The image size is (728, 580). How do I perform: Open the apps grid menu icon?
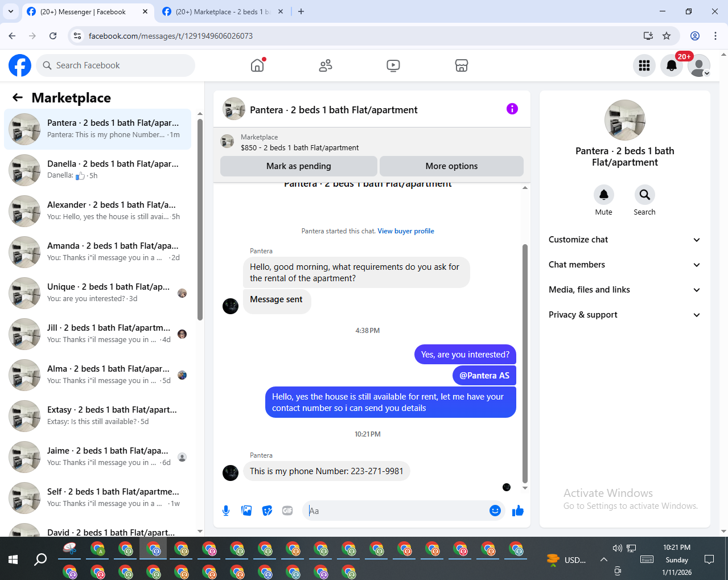[x=644, y=65]
